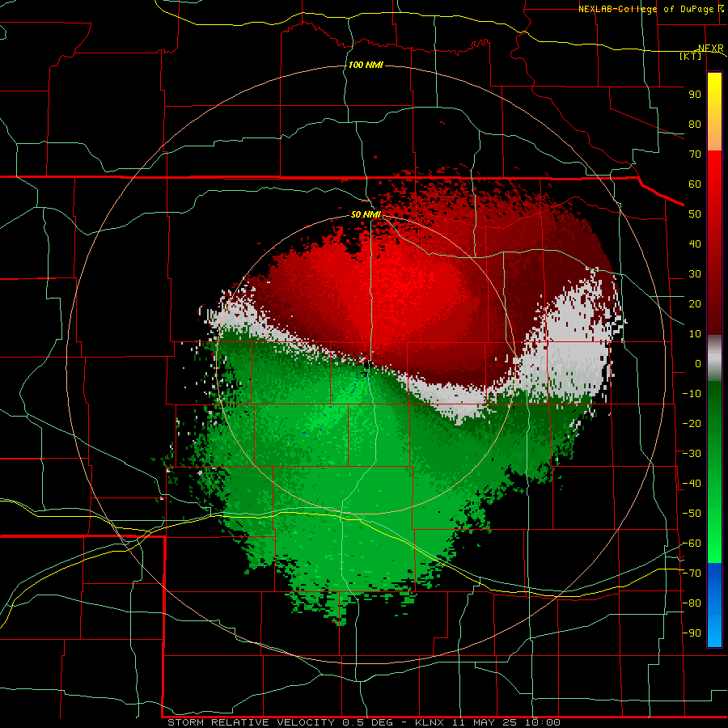Click the 90 value on velocity scale
Viewport: 728px width, 728px height.
click(x=695, y=95)
